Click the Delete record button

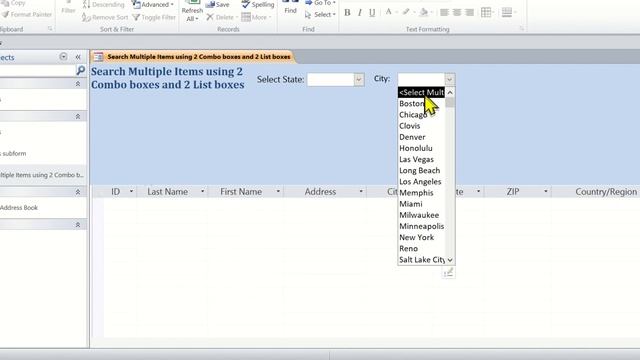pos(221,17)
